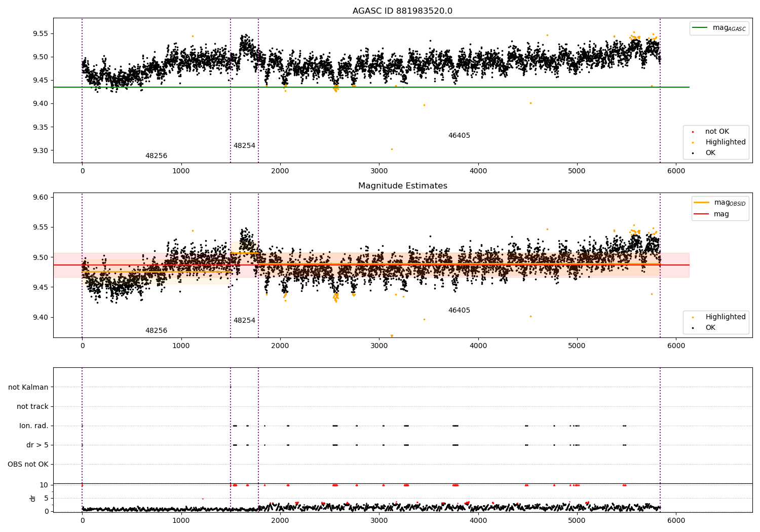Image resolution: width=760 pixels, height=532 pixels.
Task: Click the 46405 observation label in top plot
Action: (x=459, y=136)
